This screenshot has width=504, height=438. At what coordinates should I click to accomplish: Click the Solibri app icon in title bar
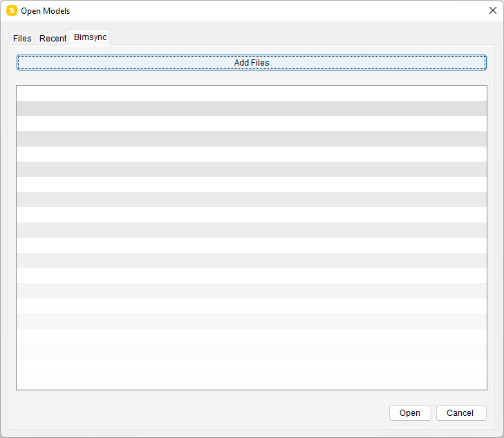(x=11, y=11)
